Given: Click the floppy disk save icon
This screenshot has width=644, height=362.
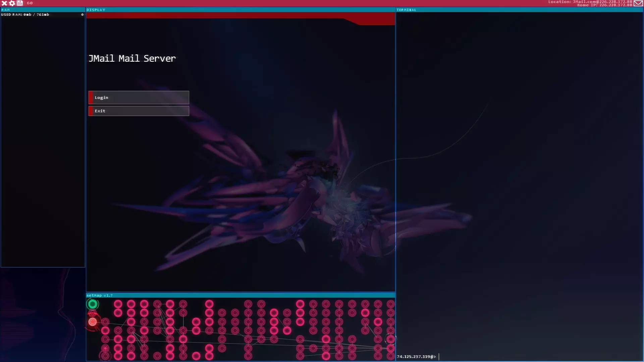Looking at the screenshot, I should [x=20, y=3].
